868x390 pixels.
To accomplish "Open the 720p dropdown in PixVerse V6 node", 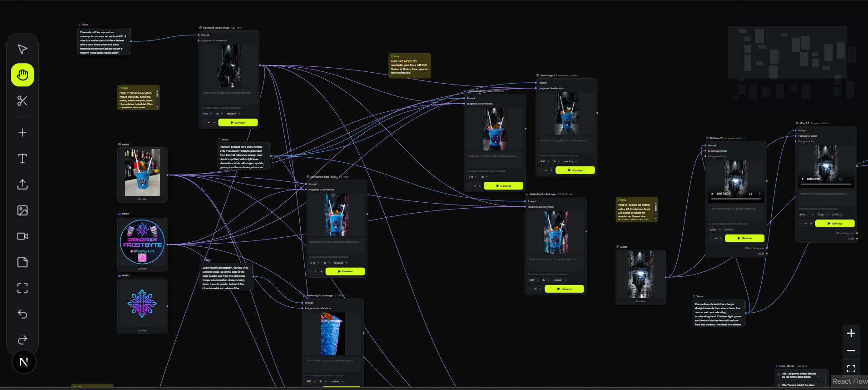I will 715,230.
